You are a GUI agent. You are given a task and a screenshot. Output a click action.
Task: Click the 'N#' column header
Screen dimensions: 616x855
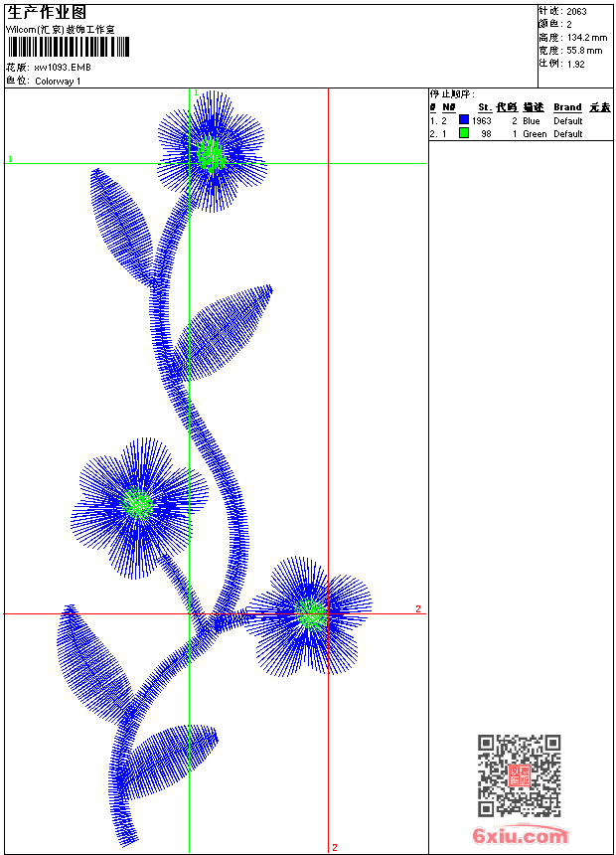449,107
